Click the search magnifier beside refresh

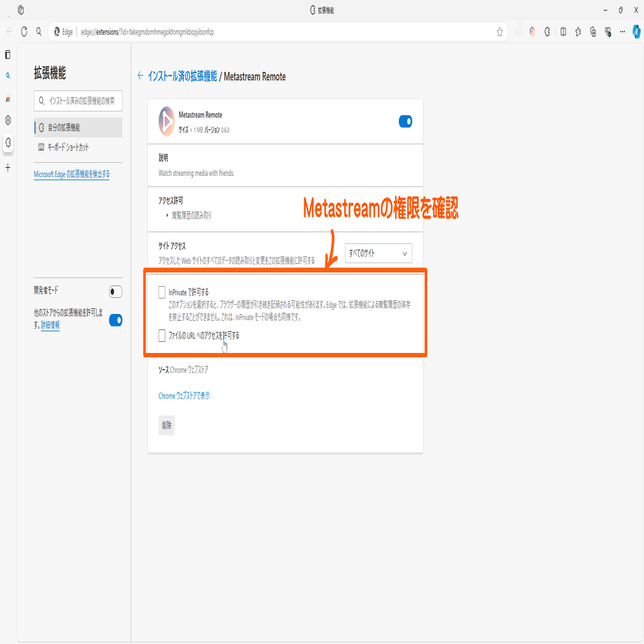pos(39,32)
